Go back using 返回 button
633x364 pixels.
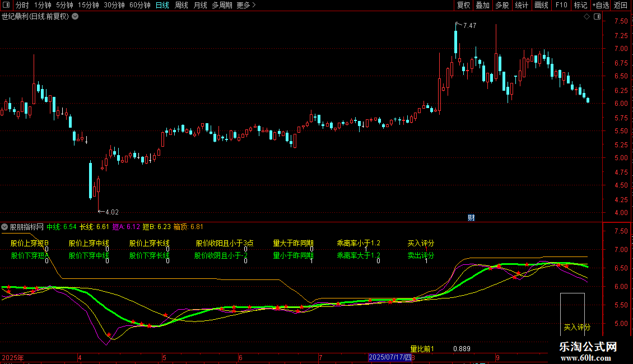pyautogui.click(x=621, y=5)
